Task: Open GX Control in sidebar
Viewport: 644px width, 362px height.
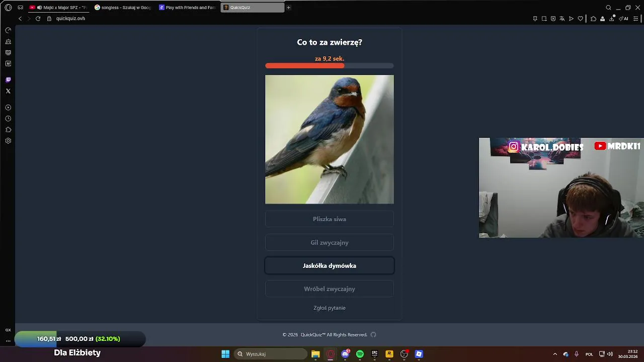Action: [x=8, y=30]
